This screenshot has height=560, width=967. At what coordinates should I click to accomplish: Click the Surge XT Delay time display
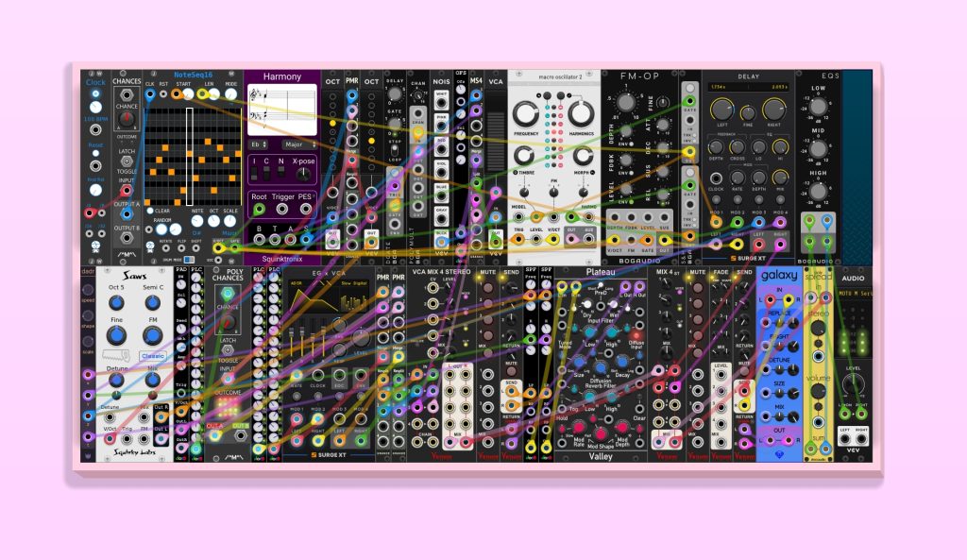pos(749,87)
